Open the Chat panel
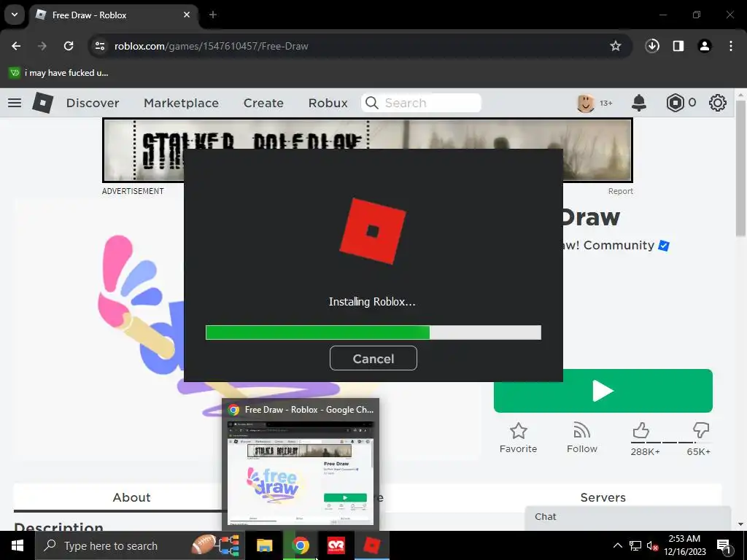 [628, 517]
